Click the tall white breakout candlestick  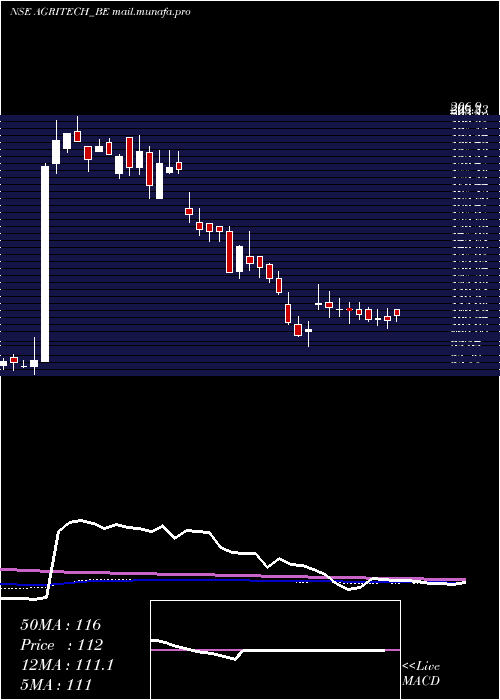(45, 263)
